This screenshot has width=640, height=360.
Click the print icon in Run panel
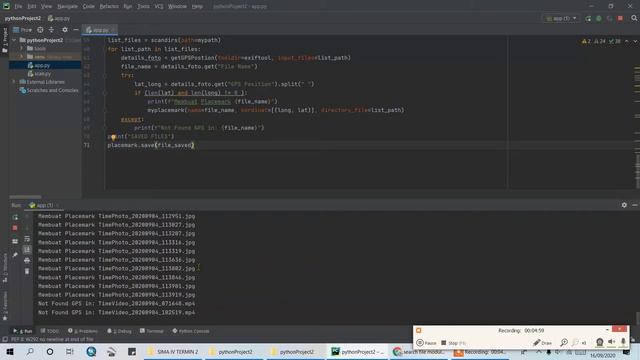tap(27, 260)
